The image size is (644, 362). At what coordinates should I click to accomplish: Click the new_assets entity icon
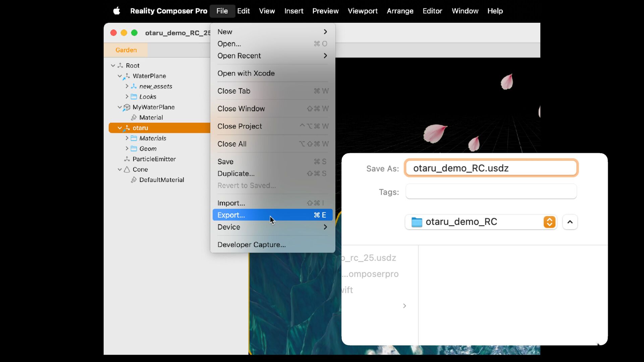click(x=133, y=86)
